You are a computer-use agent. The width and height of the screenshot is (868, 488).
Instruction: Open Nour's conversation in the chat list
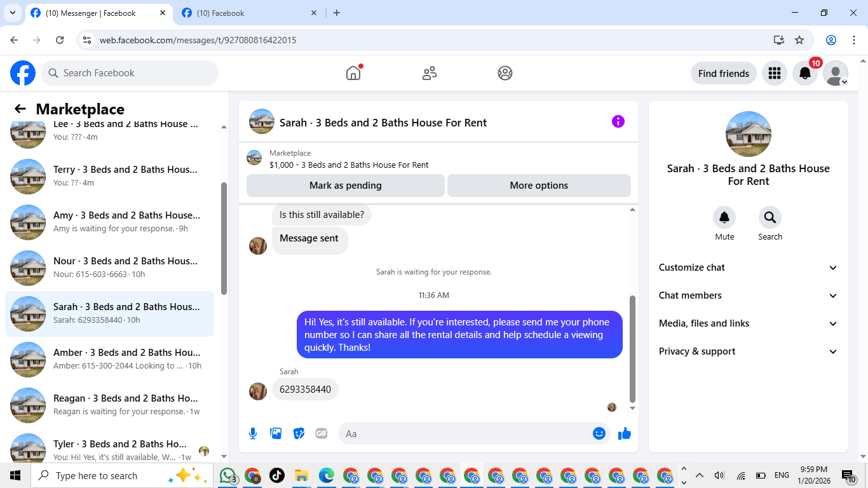[x=109, y=268]
